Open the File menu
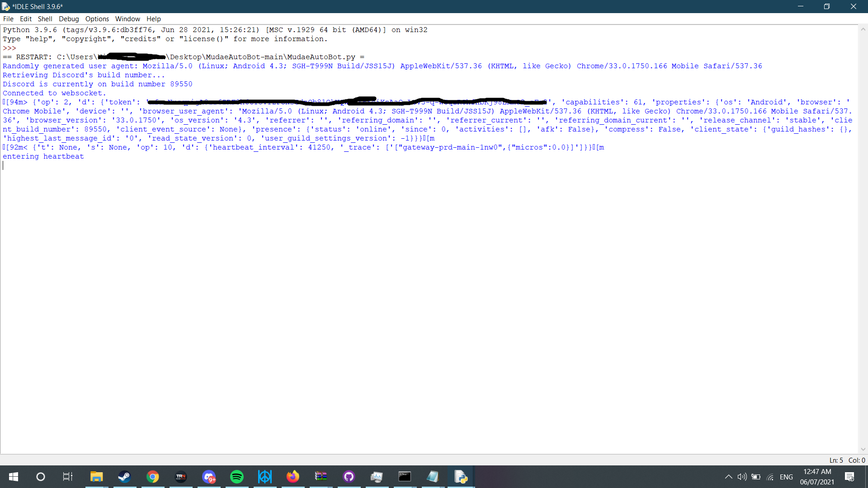Image resolution: width=868 pixels, height=488 pixels. tap(8, 19)
